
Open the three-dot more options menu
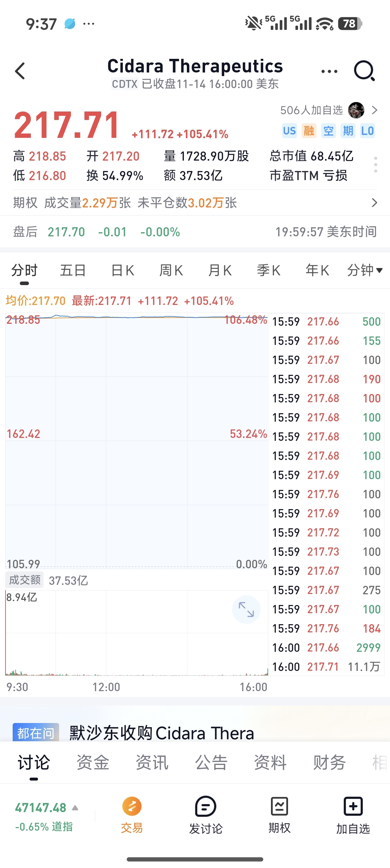[329, 71]
